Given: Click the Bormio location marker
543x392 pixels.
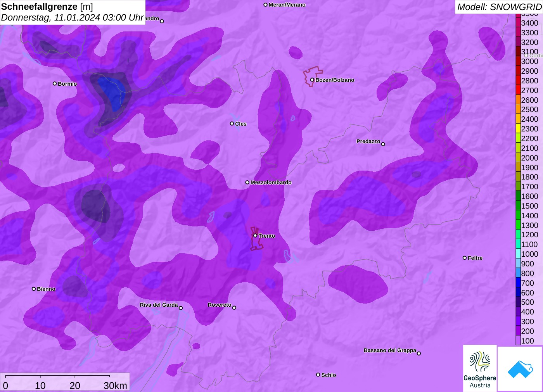Looking at the screenshot, I should [x=55, y=83].
